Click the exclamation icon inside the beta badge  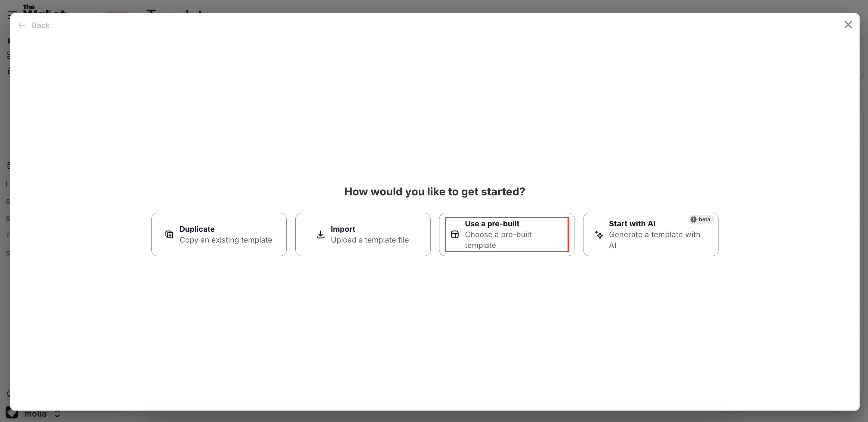[694, 219]
